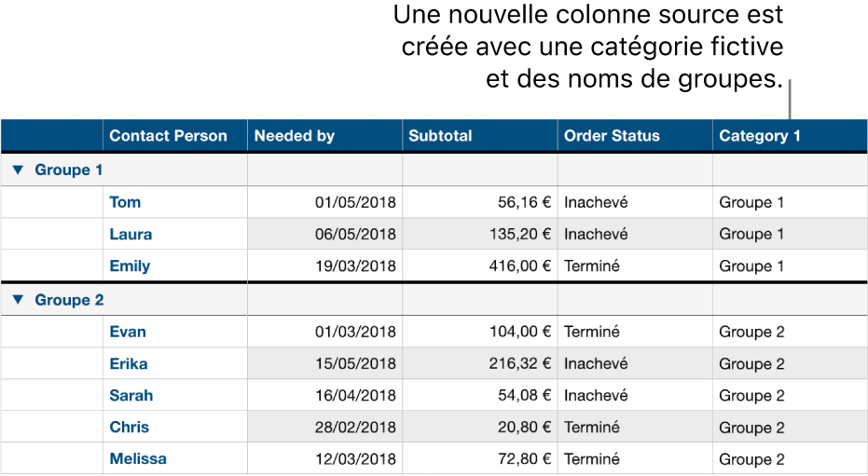Click the Needed by column header

(294, 136)
